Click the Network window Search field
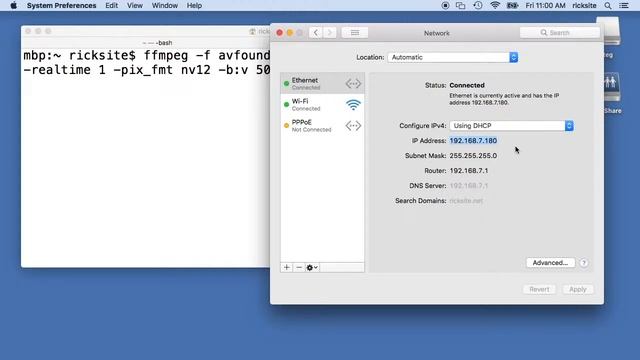 pyautogui.click(x=560, y=33)
